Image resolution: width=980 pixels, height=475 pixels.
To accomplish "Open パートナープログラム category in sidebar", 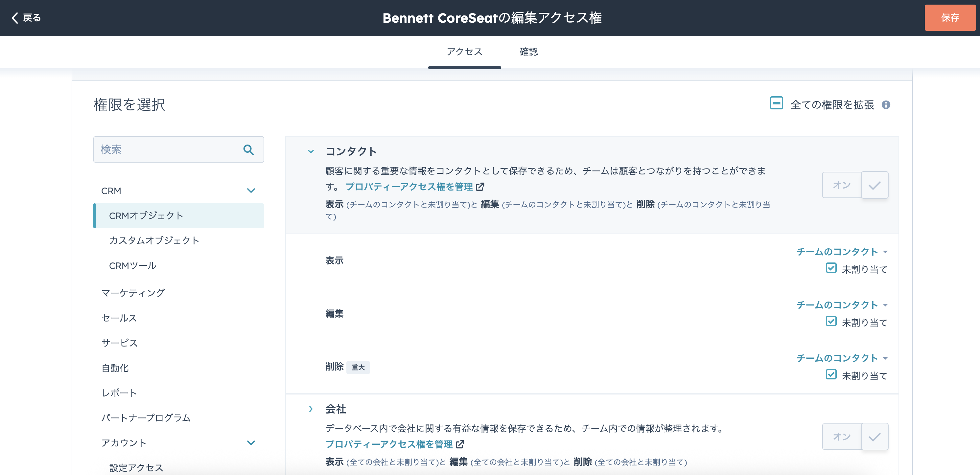I will pyautogui.click(x=146, y=418).
